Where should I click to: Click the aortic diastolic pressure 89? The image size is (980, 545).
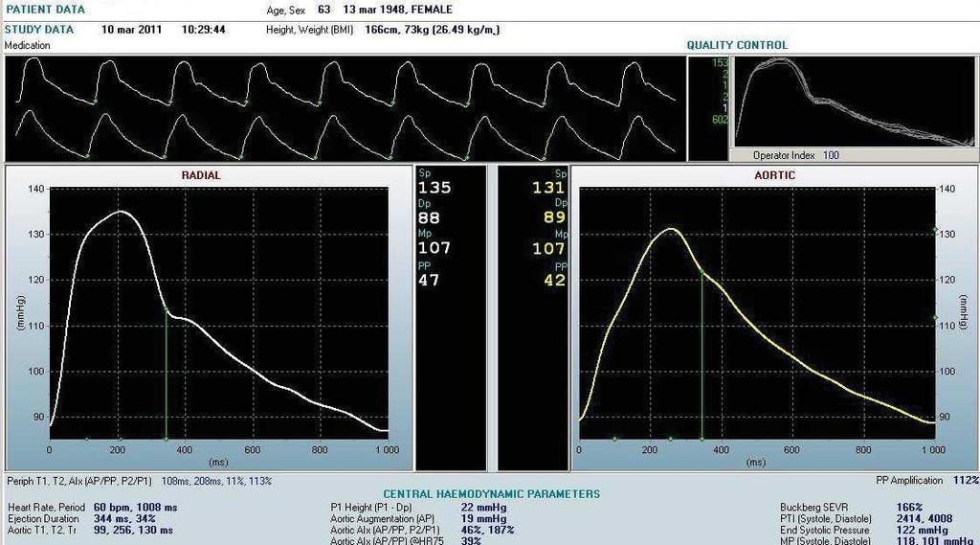pos(554,217)
